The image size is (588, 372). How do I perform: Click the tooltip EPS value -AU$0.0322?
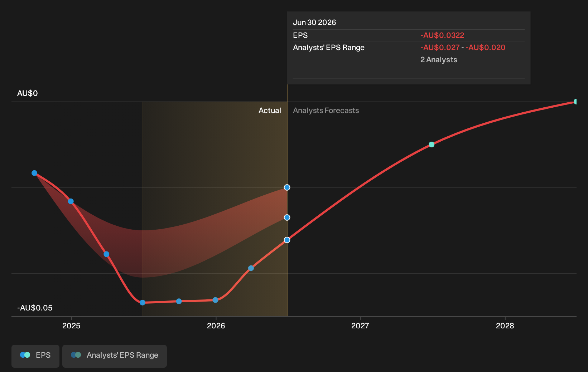coord(442,35)
